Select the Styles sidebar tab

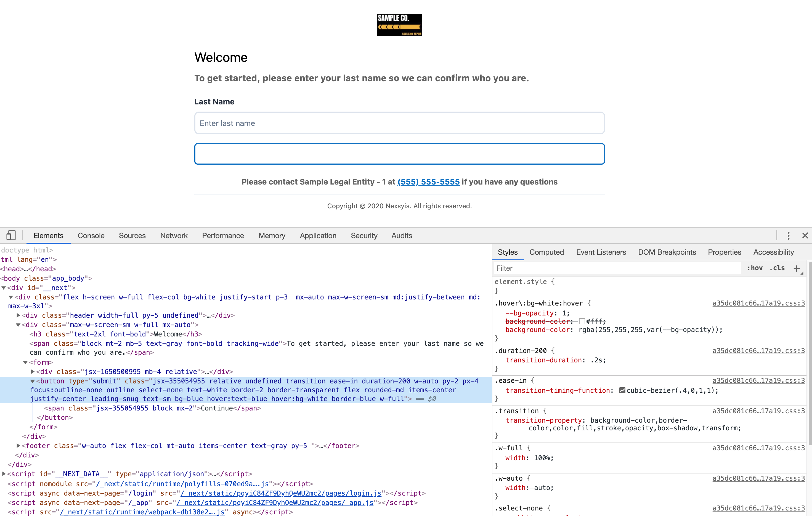[x=508, y=252]
